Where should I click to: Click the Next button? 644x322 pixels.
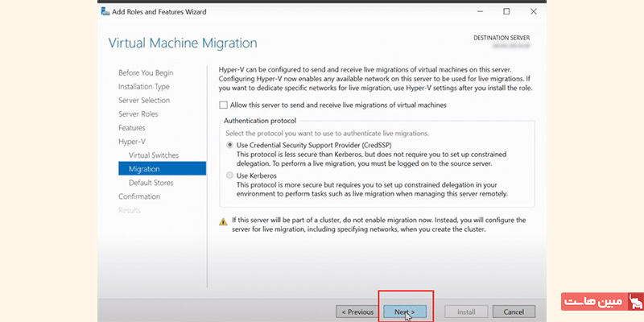click(x=405, y=312)
